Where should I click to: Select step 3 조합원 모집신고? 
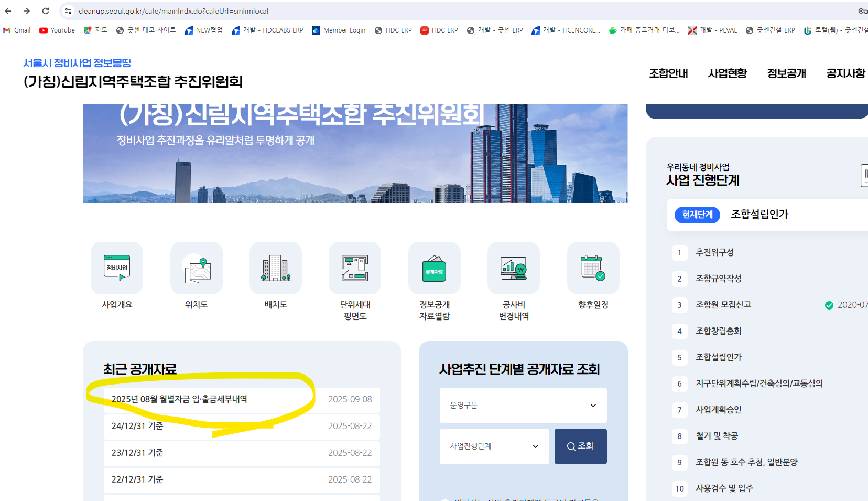[723, 305]
